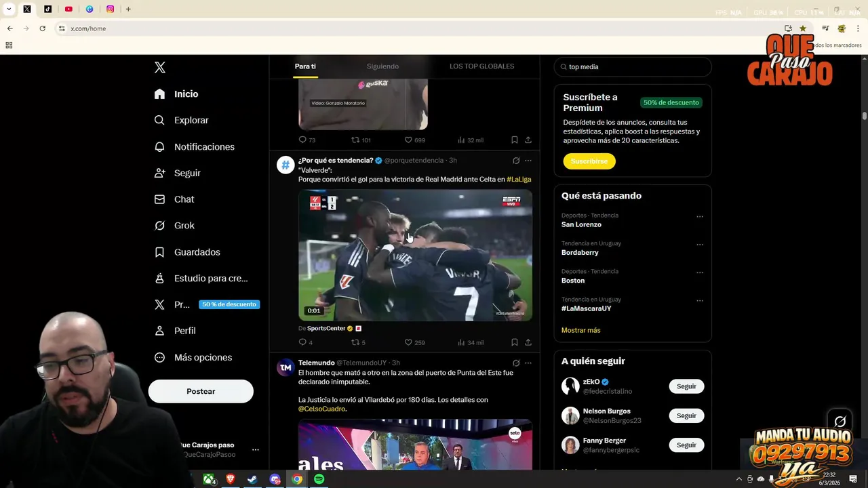Open Spotify from the taskbar

(x=319, y=479)
